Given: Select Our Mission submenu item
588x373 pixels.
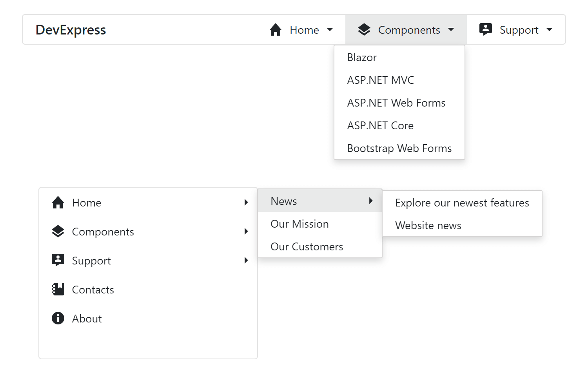Looking at the screenshot, I should coord(299,224).
